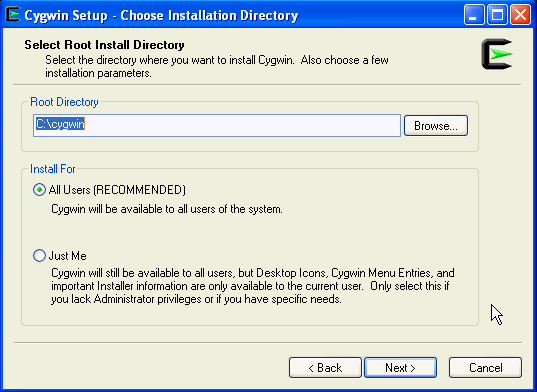The image size is (537, 392).
Task: Click the Just Me description paragraph
Action: (253, 286)
